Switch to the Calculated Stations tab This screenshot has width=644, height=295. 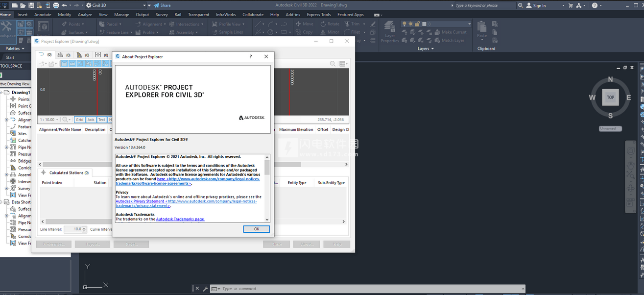point(69,172)
